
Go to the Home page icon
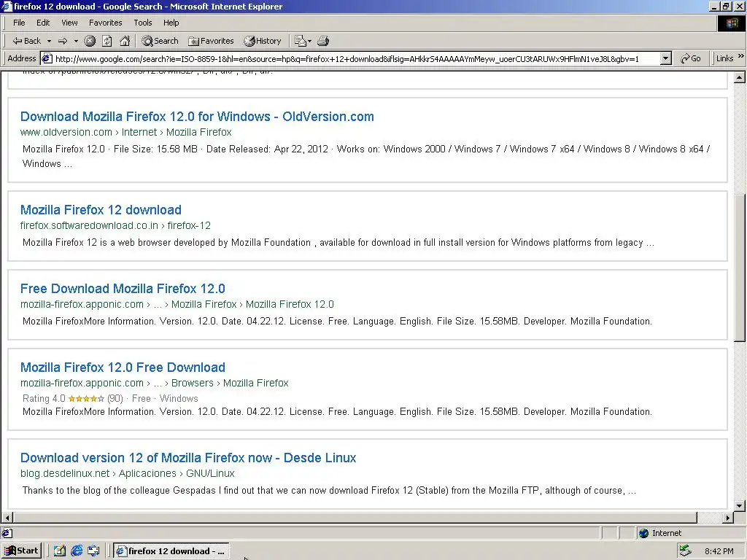(125, 41)
